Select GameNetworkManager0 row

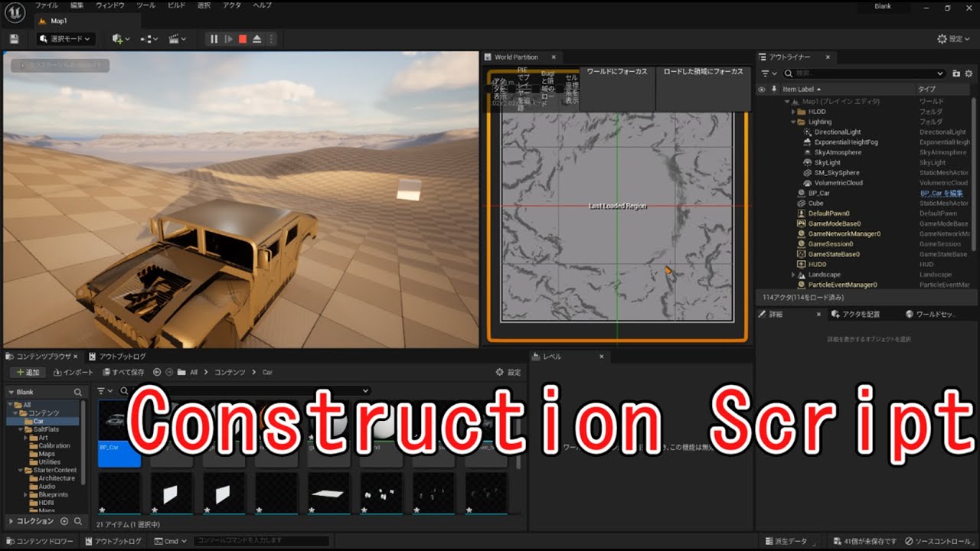[865, 233]
